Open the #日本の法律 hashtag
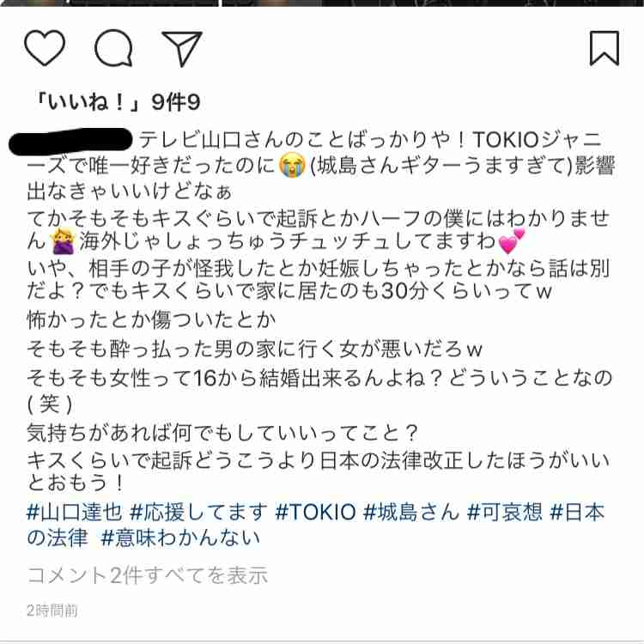The width and height of the screenshot is (644, 644). pyautogui.click(x=315, y=525)
